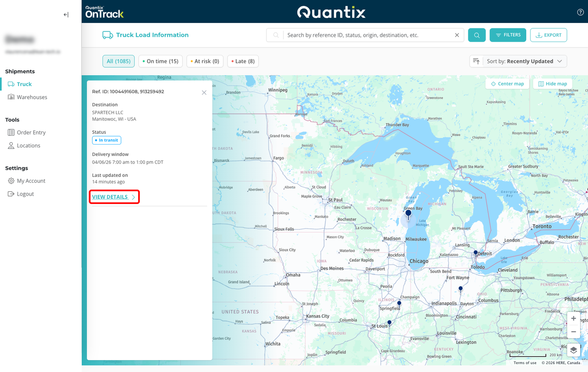Clear the search field with the X icon
Screen dimensions: 588x372
(x=457, y=35)
